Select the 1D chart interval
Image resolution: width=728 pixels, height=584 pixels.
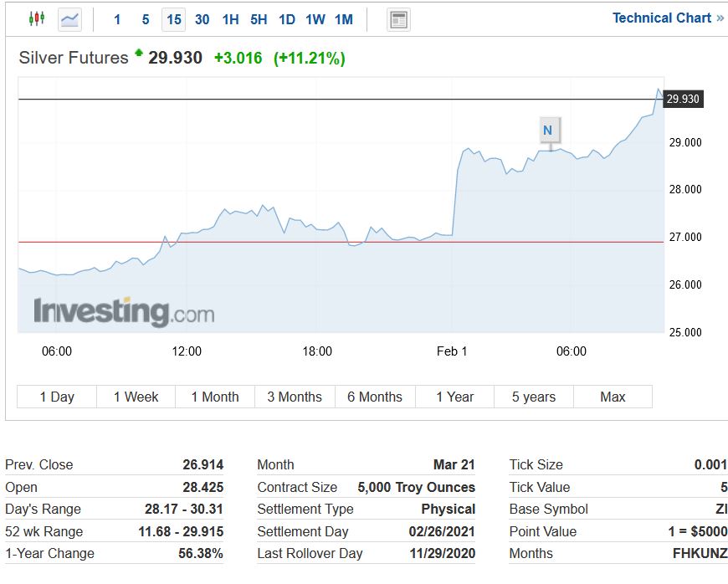[286, 19]
